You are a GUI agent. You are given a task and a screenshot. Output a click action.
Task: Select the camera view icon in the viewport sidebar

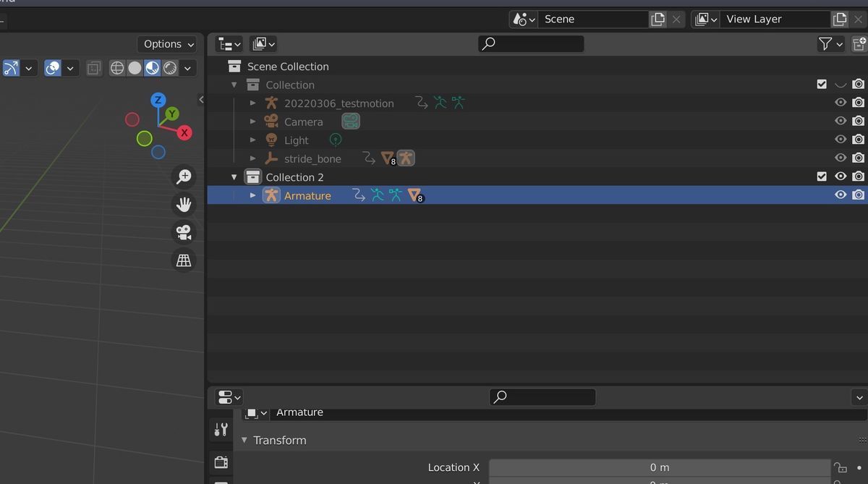point(184,232)
